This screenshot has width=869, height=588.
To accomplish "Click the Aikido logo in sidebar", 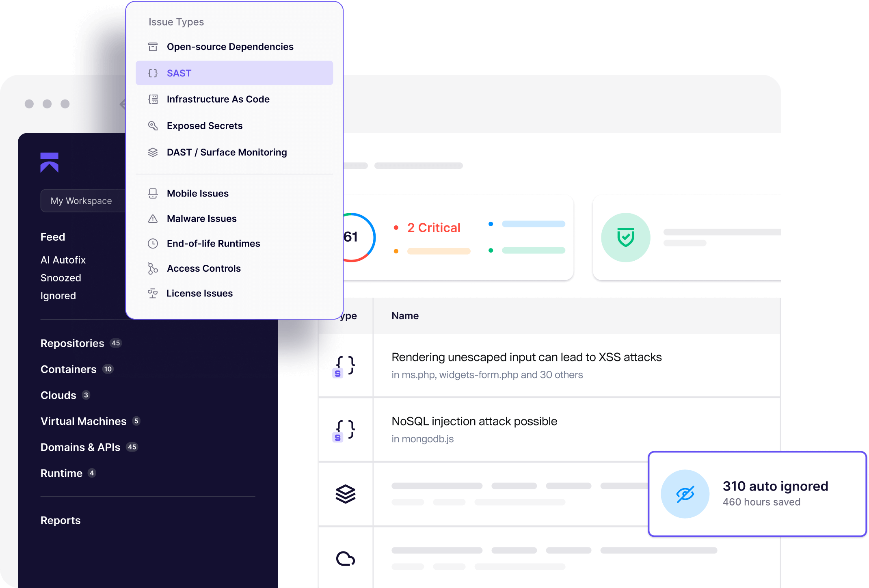I will [50, 162].
